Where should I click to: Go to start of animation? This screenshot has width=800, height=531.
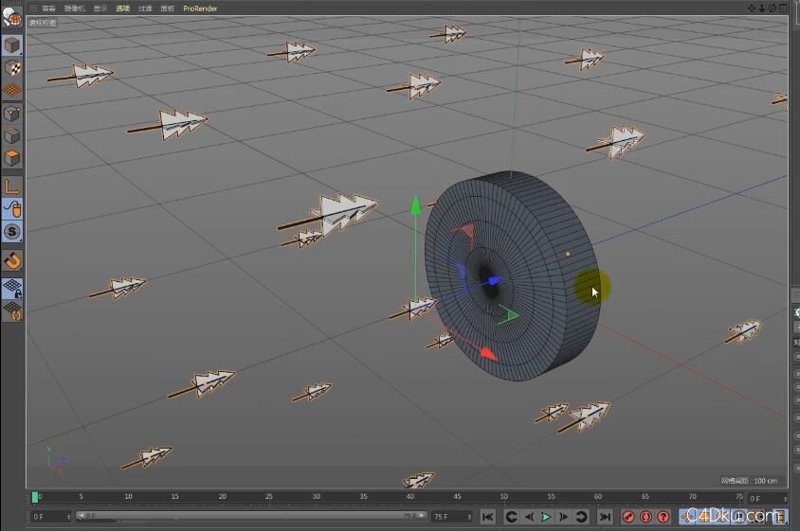coord(488,517)
